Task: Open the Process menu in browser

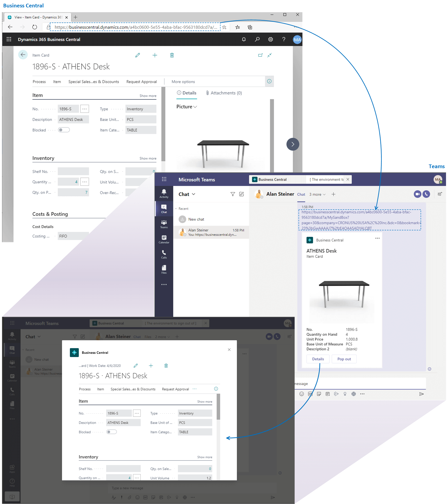Action: [x=39, y=82]
